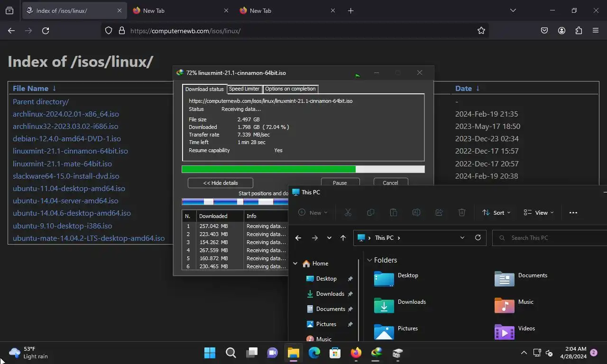Show hidden system tray icons

[x=524, y=353]
